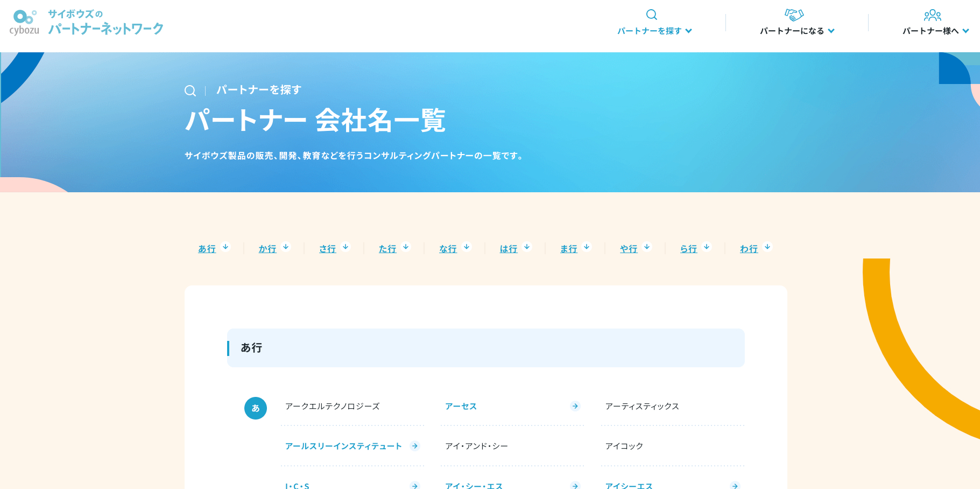
Task: Click the Cybozu logo in the header
Action: click(24, 23)
